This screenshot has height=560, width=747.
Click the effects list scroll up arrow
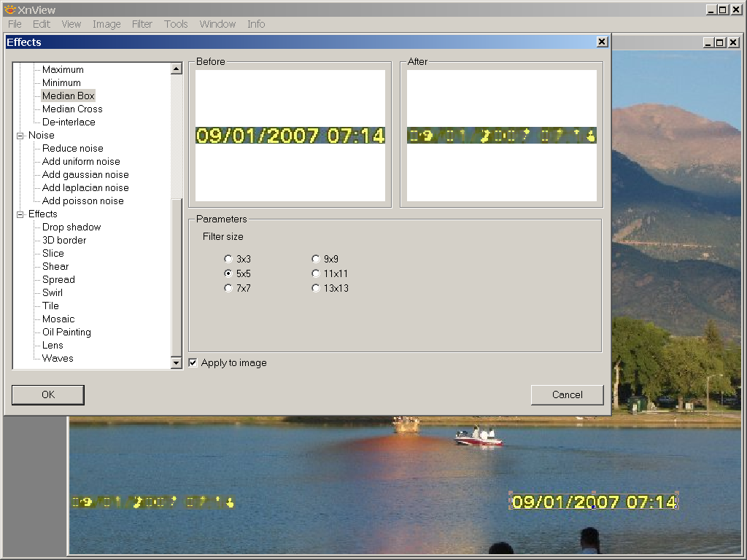177,69
